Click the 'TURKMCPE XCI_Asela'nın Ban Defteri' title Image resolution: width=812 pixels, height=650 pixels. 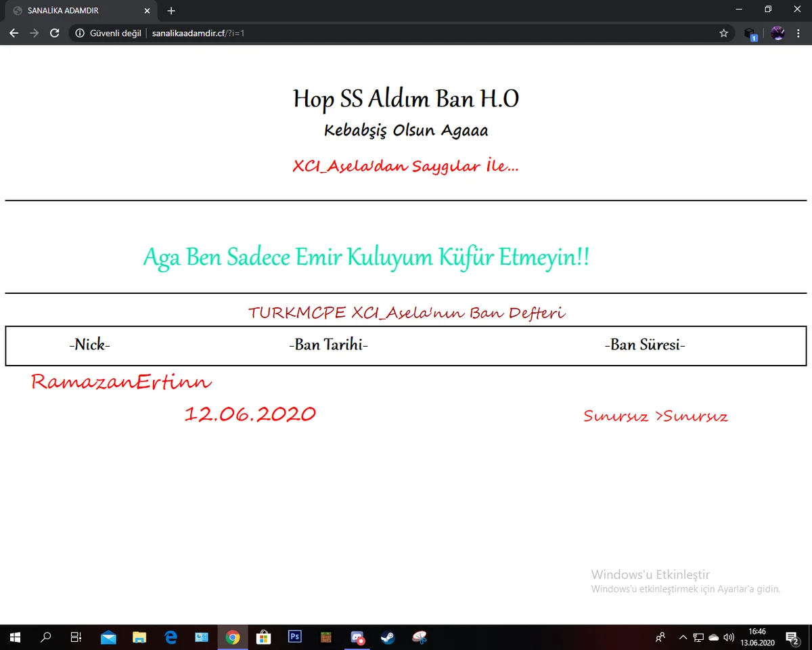pyautogui.click(x=407, y=313)
